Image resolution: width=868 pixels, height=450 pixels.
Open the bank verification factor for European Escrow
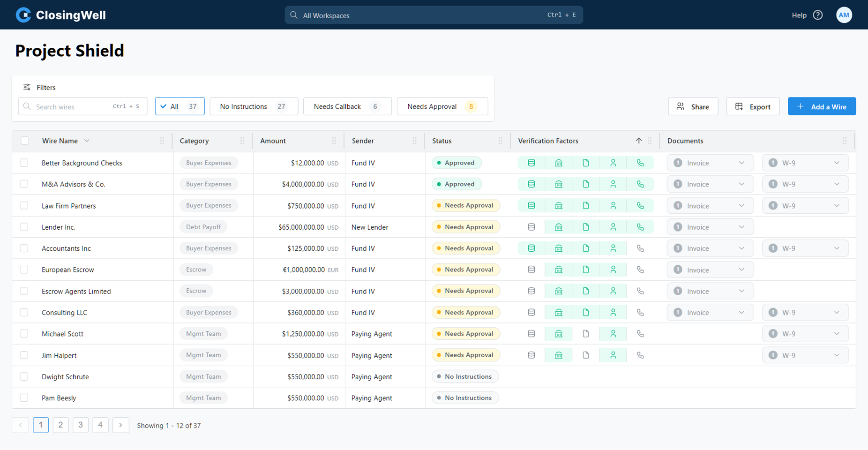tap(558, 270)
